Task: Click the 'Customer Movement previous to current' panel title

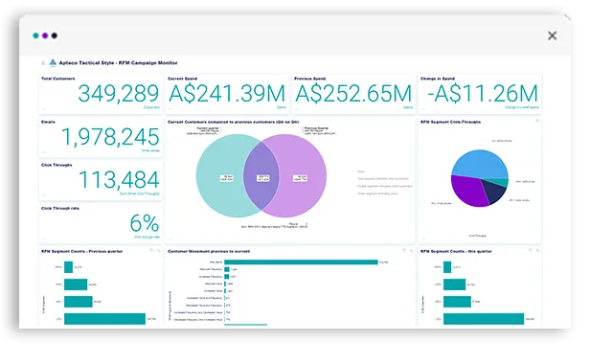Action: [x=209, y=251]
